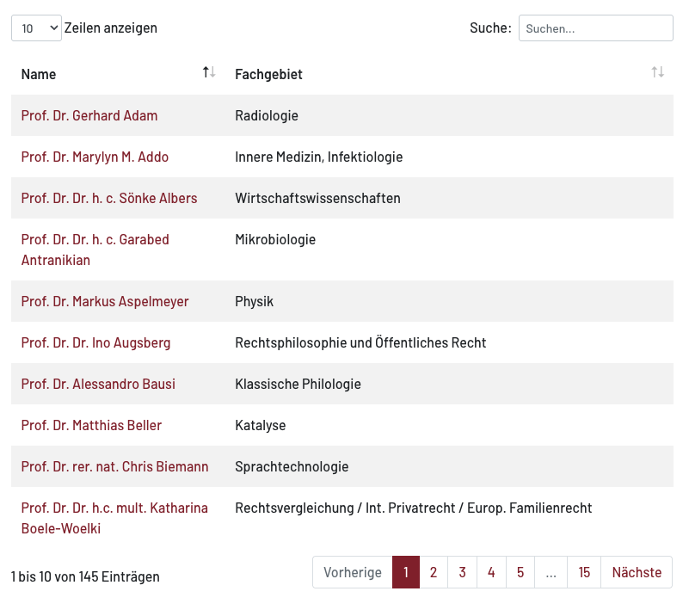Sort table by Name column arrows
689x616 pixels.
(209, 73)
